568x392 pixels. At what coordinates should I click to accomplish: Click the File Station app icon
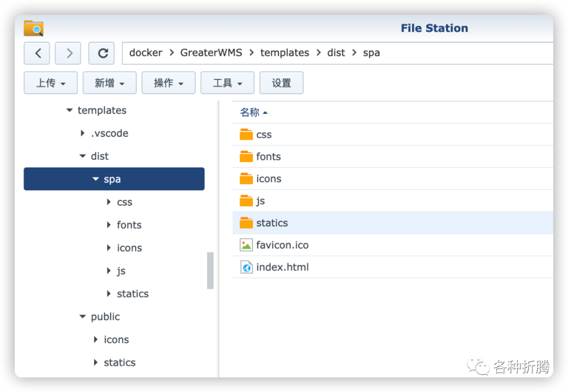34,28
